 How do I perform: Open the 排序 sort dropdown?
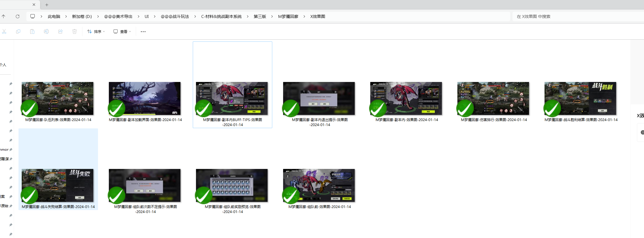[x=96, y=31]
